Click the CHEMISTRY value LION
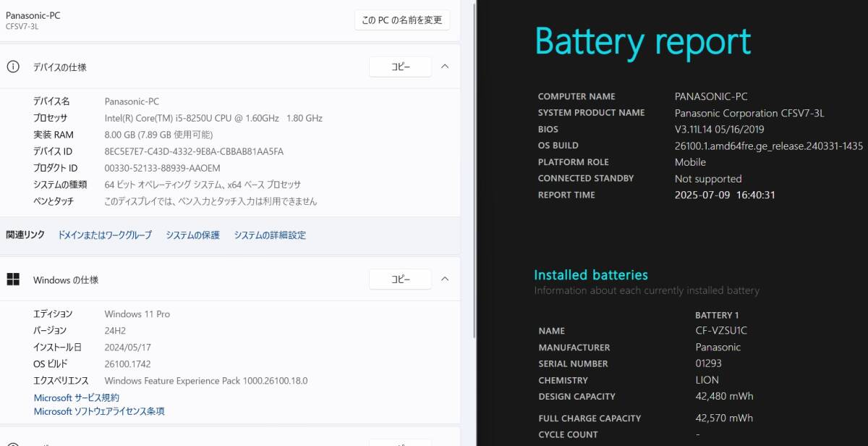 [x=707, y=380]
